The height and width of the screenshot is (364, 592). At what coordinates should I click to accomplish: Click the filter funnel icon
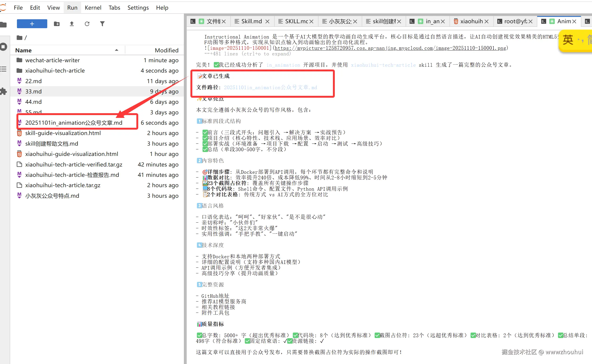coord(103,24)
